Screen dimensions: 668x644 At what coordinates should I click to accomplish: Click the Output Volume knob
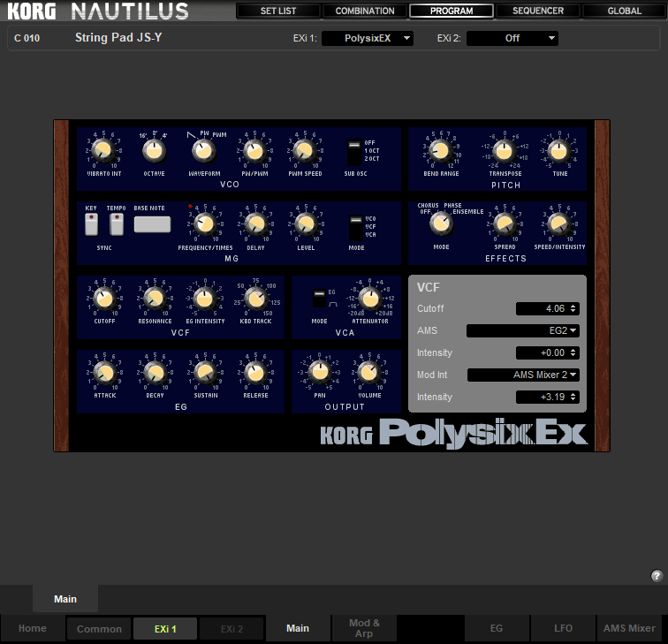pos(369,372)
